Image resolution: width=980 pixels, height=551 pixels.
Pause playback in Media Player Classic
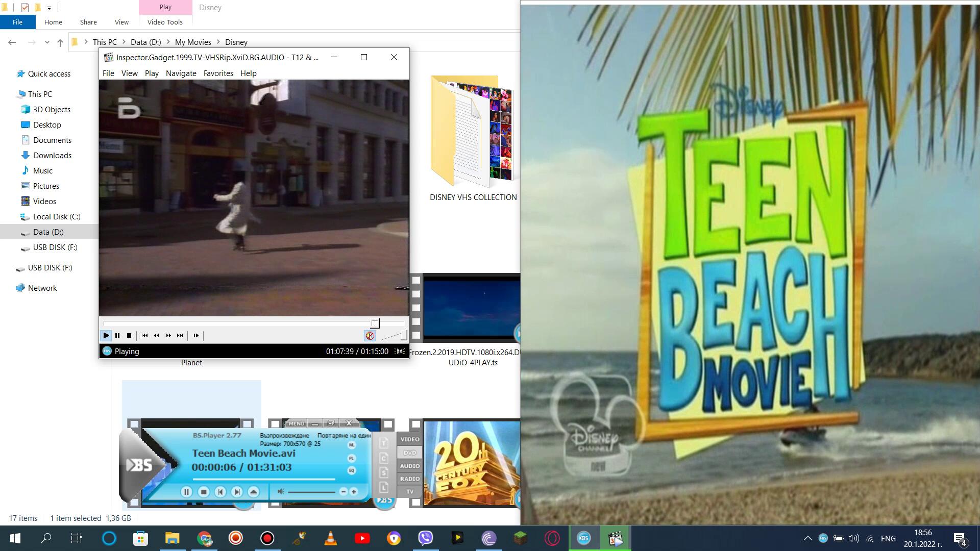117,336
